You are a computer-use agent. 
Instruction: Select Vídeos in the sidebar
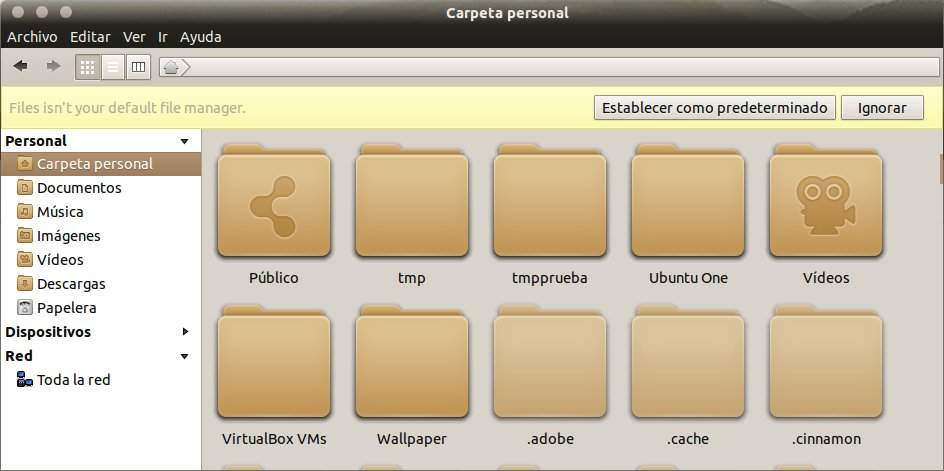(101, 260)
